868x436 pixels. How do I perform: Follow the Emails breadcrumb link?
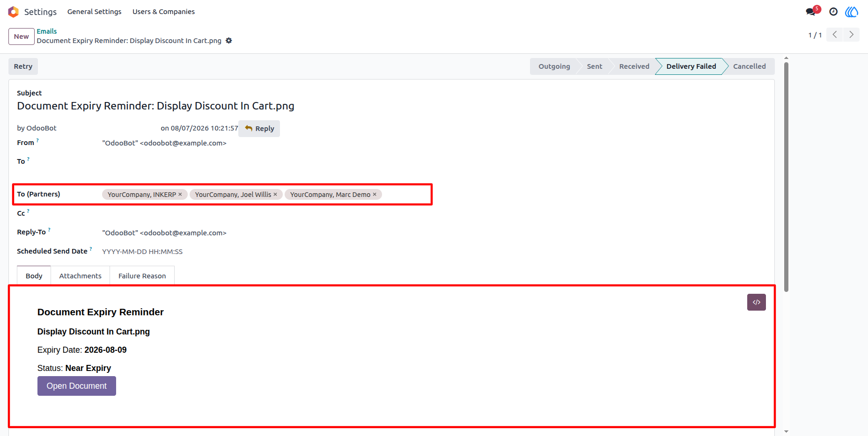click(47, 31)
